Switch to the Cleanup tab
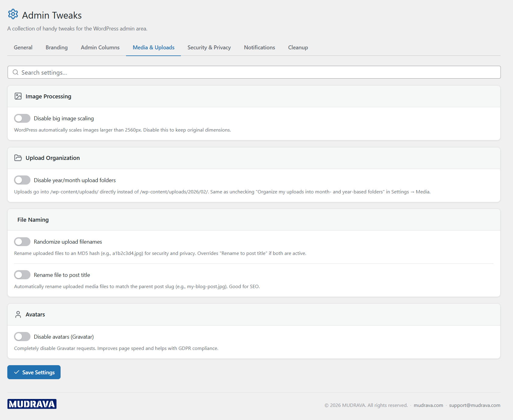 (x=298, y=48)
